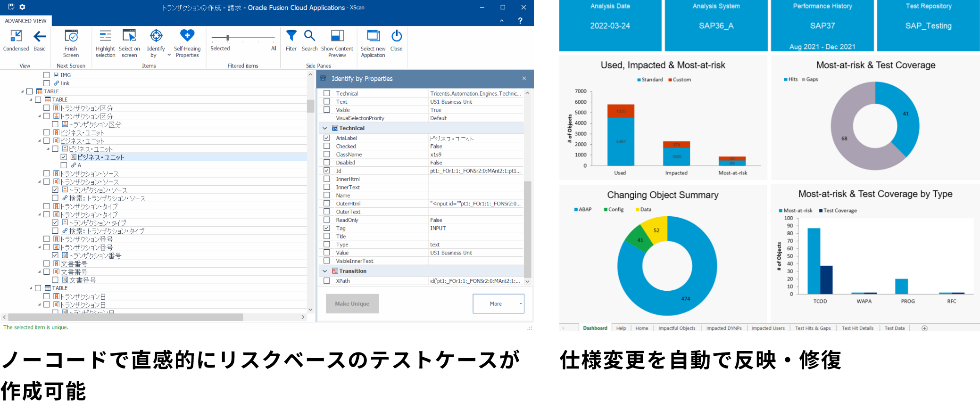
Task: Uncheck the AriaLabel property checkbox
Action: [x=326, y=138]
